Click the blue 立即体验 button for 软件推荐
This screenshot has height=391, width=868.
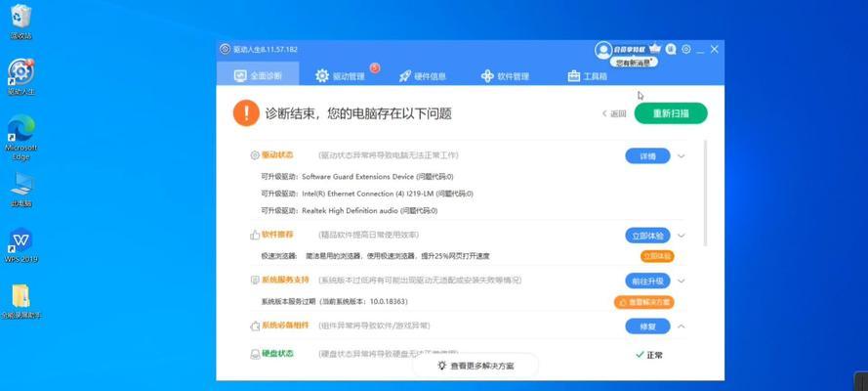pos(647,236)
